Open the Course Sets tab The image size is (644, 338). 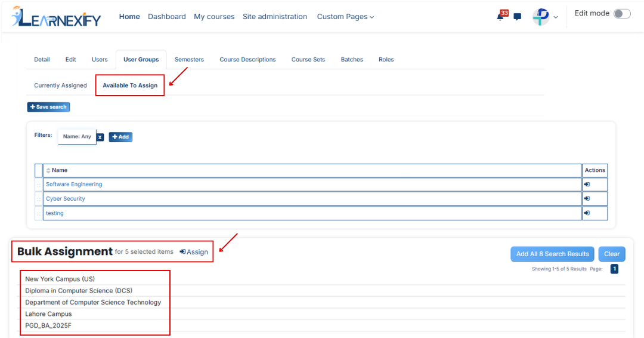pos(308,59)
